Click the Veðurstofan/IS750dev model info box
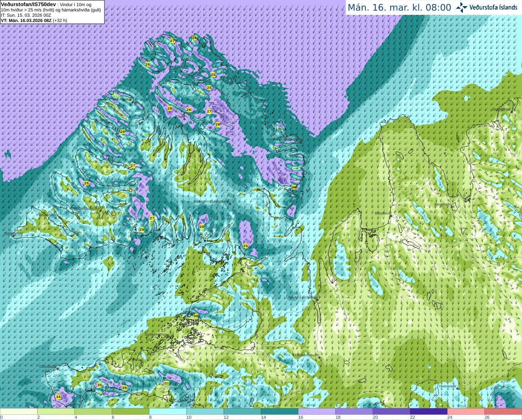 pyautogui.click(x=52, y=12)
